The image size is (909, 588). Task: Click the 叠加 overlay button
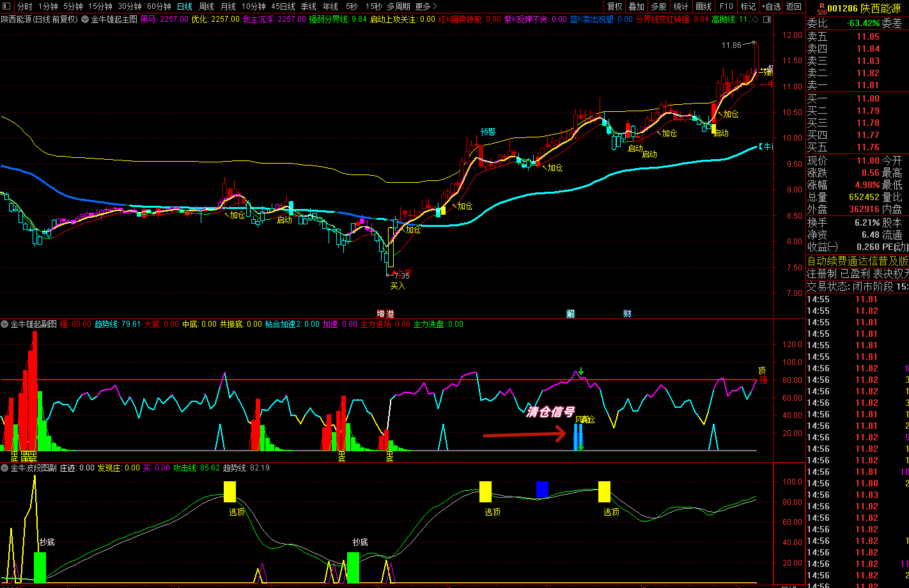click(x=636, y=6)
